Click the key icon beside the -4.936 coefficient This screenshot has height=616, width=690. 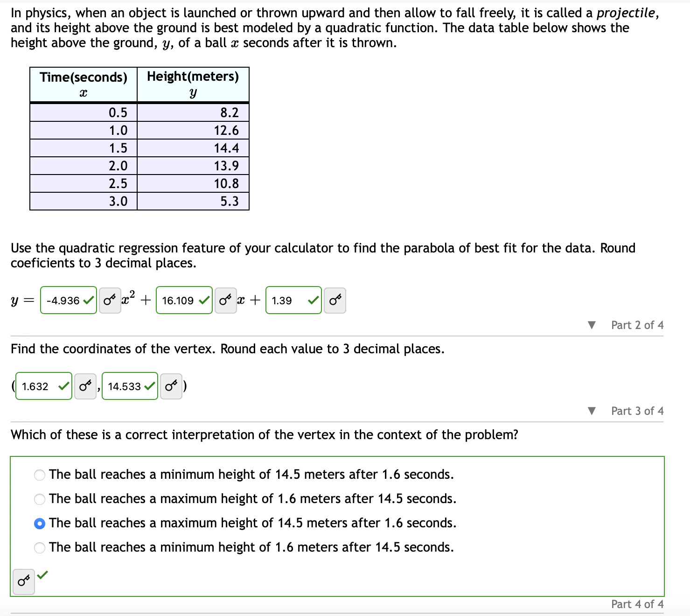[110, 301]
